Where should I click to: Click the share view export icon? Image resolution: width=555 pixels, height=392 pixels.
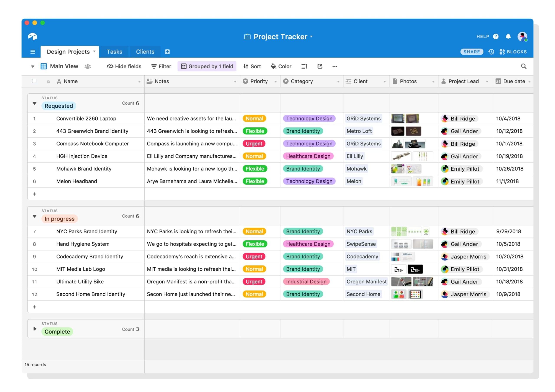320,66
